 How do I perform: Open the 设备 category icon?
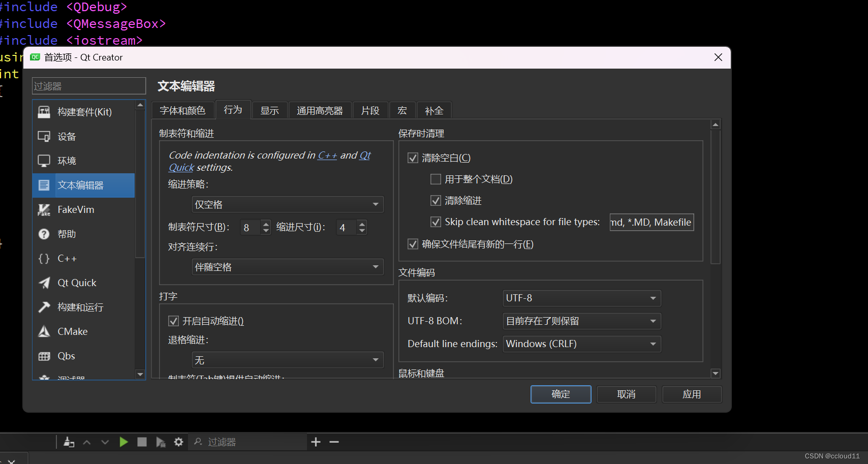44,136
